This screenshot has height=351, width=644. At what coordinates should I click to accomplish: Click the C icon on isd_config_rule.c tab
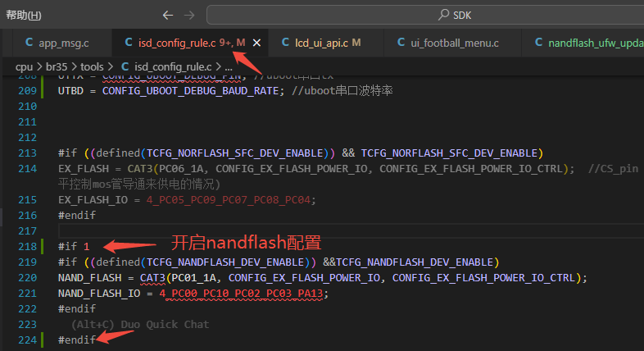129,43
